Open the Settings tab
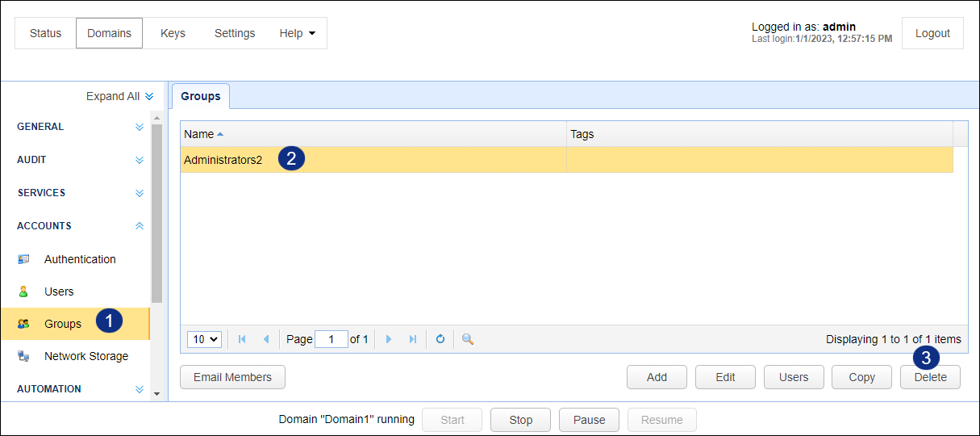980x436 pixels. point(235,33)
